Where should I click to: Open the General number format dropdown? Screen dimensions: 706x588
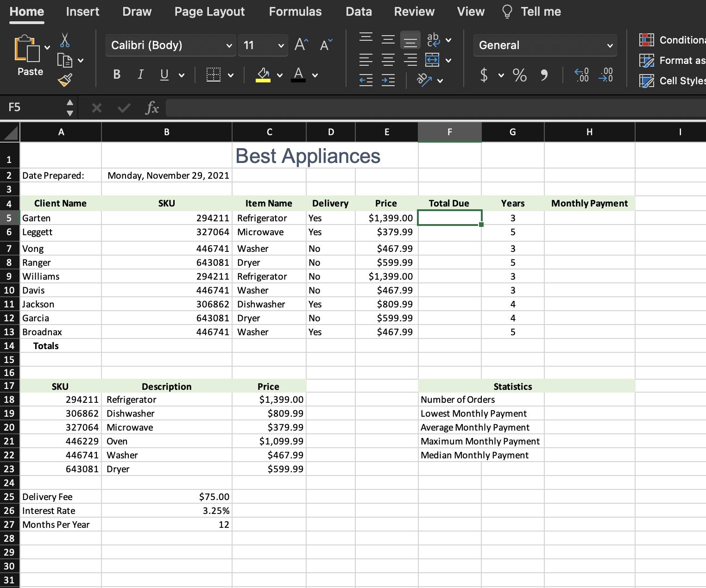pos(610,45)
